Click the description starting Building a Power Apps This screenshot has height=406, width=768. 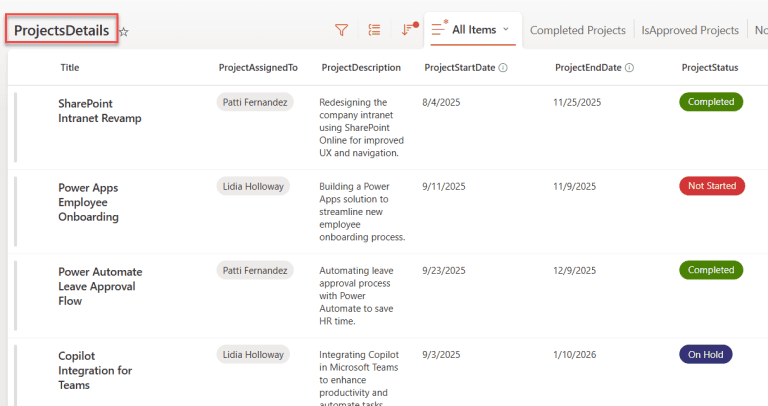(x=362, y=212)
